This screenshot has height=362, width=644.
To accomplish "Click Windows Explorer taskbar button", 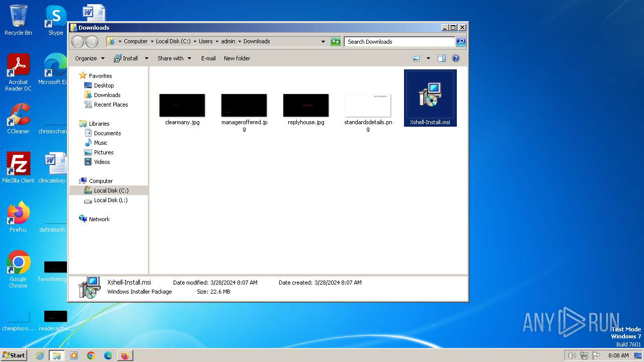I will point(56,355).
